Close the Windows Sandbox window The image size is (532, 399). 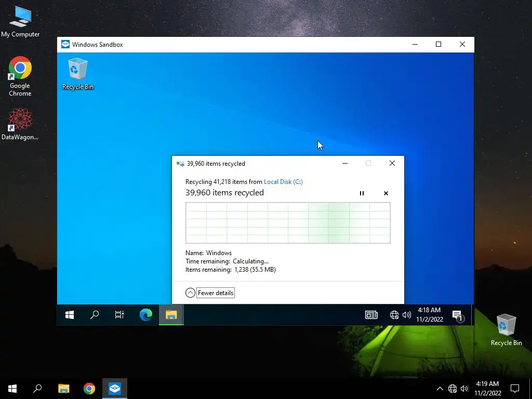[x=462, y=45]
